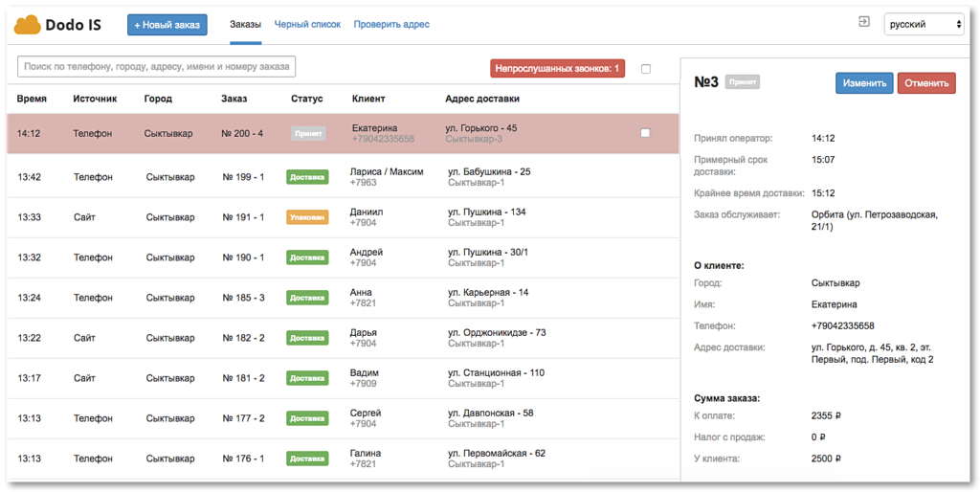The width and height of the screenshot is (980, 492).
Task: Focus the order search input field
Action: (156, 66)
